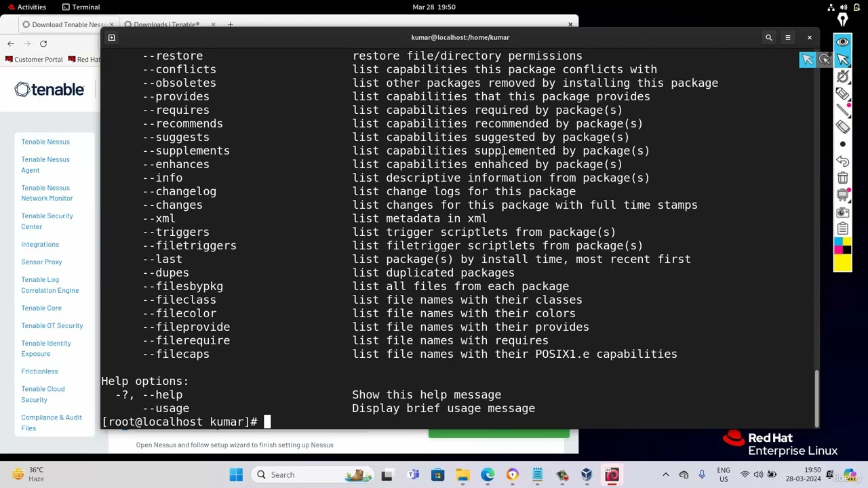This screenshot has width=868, height=488.
Task: Select the click-effect cursor option
Action: pos(824,60)
